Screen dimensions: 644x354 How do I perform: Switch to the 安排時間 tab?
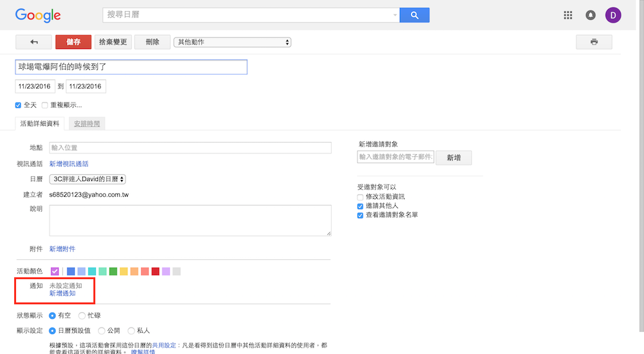(x=87, y=124)
